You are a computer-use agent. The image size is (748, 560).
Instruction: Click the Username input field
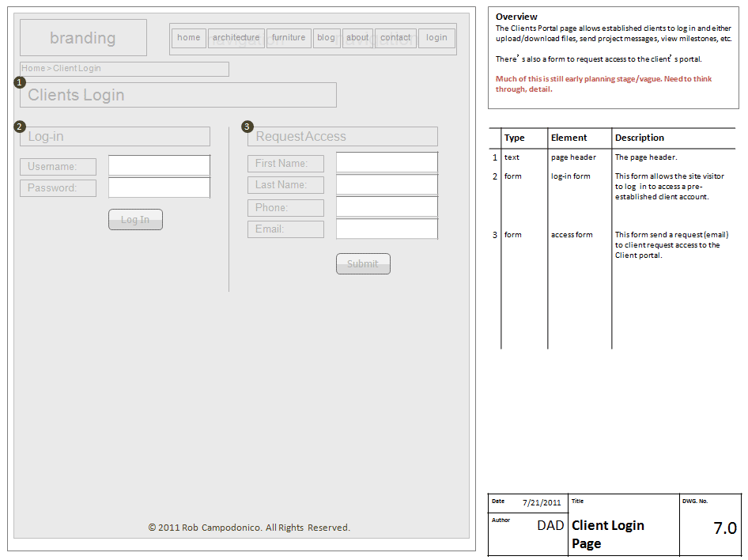pos(159,165)
